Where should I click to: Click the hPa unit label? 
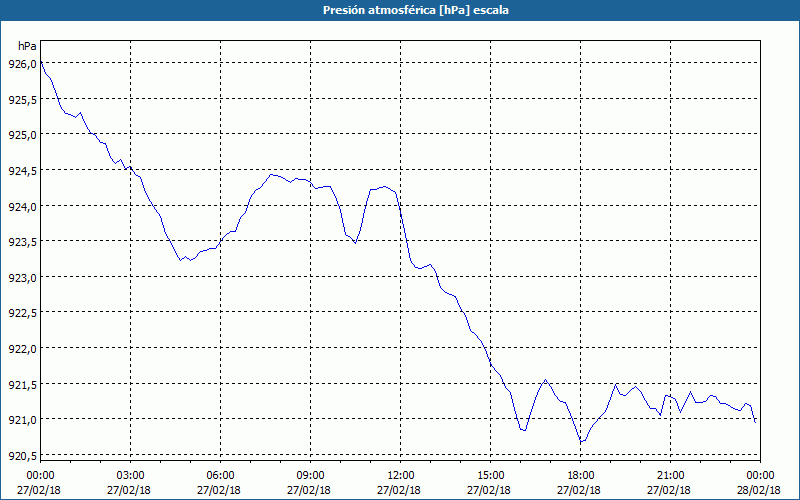tap(27, 46)
